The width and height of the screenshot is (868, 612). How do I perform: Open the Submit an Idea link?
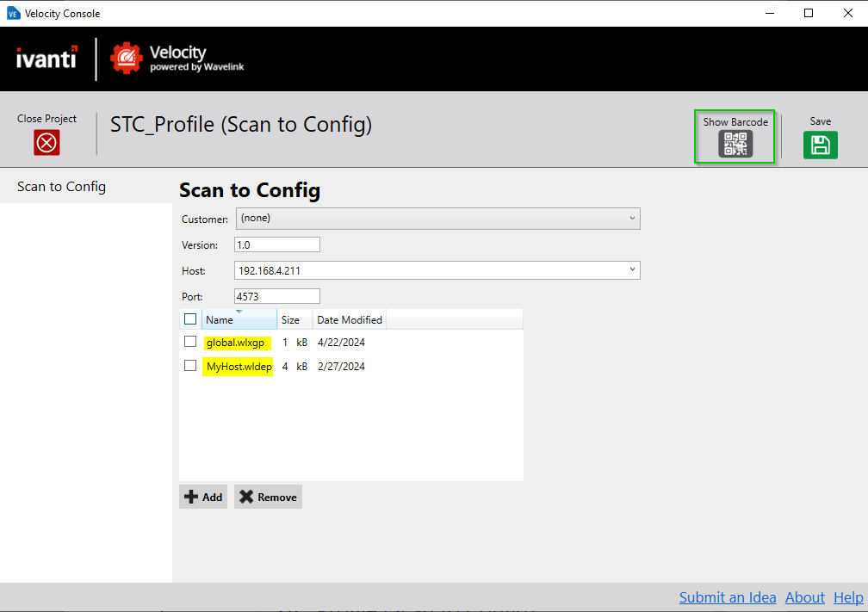pos(728,597)
